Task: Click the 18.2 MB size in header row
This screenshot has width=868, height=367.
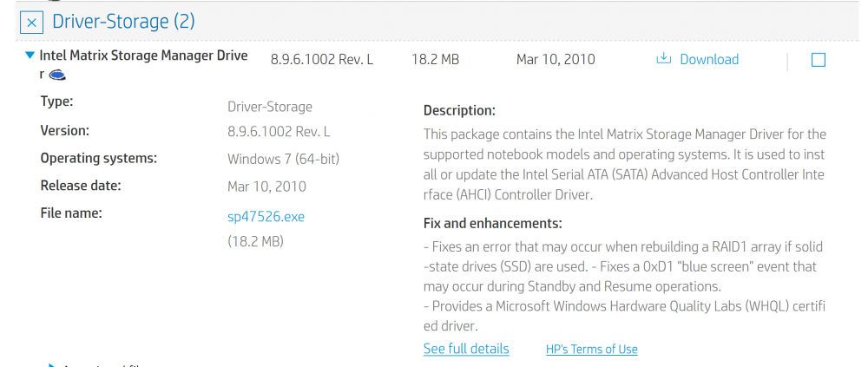Action: coord(435,60)
